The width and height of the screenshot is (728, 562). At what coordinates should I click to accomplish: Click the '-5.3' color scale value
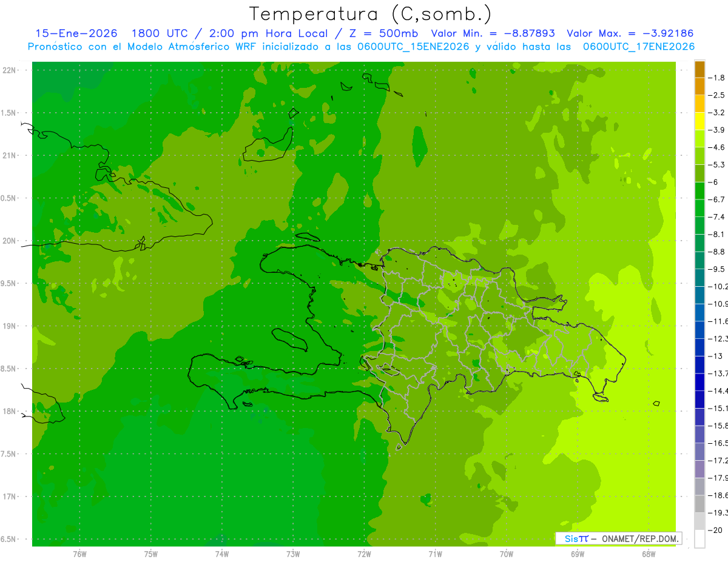[718, 165]
